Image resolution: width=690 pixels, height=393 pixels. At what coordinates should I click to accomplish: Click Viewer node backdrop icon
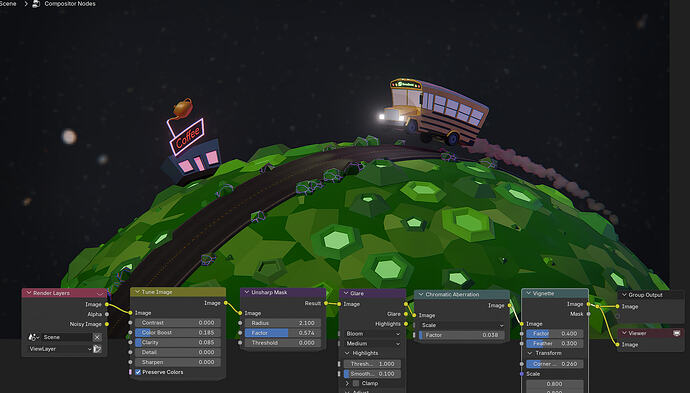click(x=677, y=333)
